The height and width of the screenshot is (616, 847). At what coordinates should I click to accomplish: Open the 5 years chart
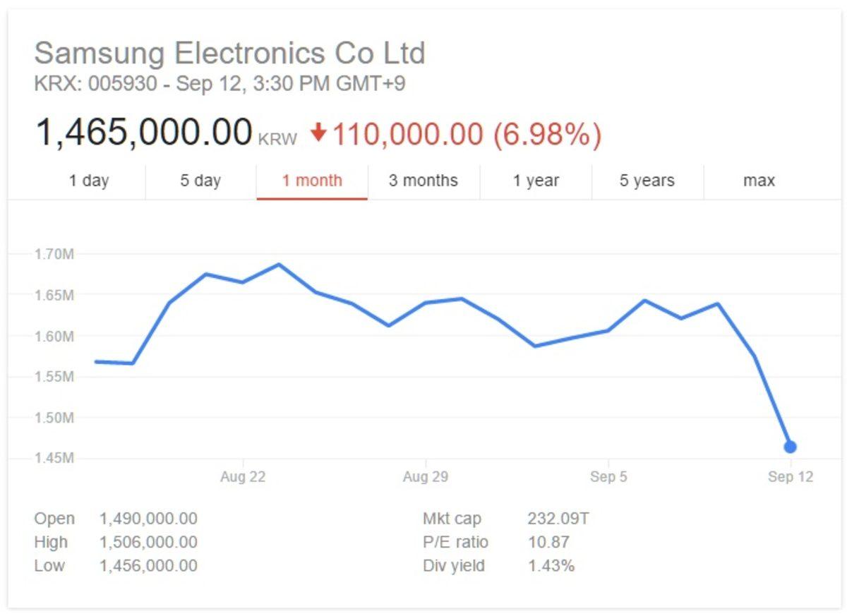pyautogui.click(x=647, y=181)
